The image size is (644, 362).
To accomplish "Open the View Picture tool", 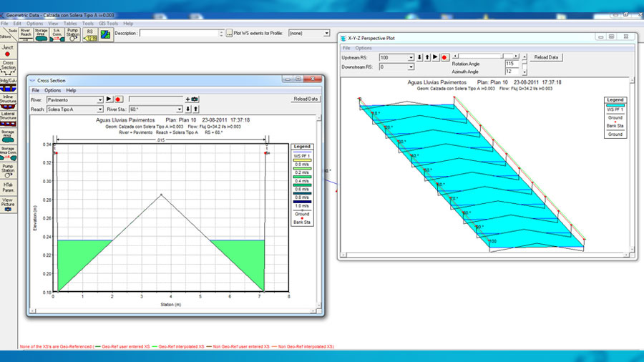I will tap(8, 204).
